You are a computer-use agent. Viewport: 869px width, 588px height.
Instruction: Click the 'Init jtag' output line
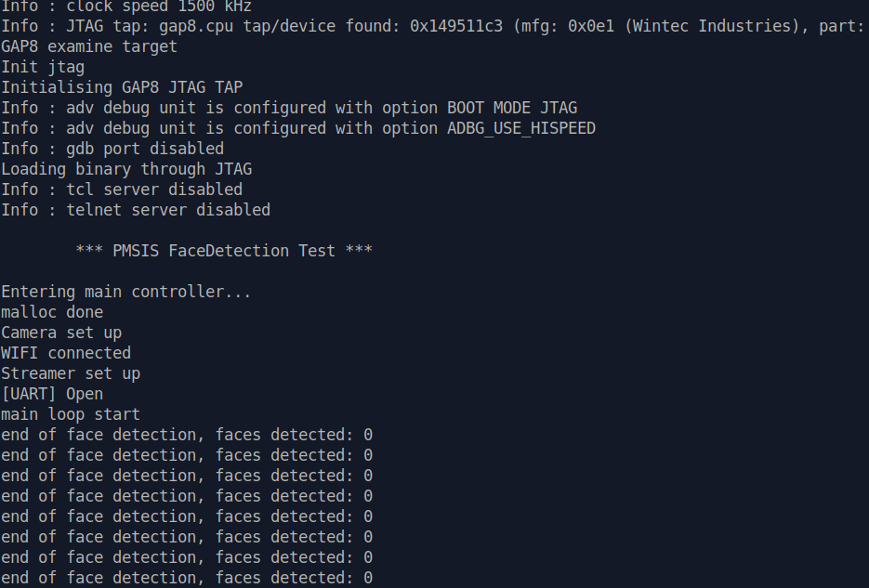tap(43, 67)
